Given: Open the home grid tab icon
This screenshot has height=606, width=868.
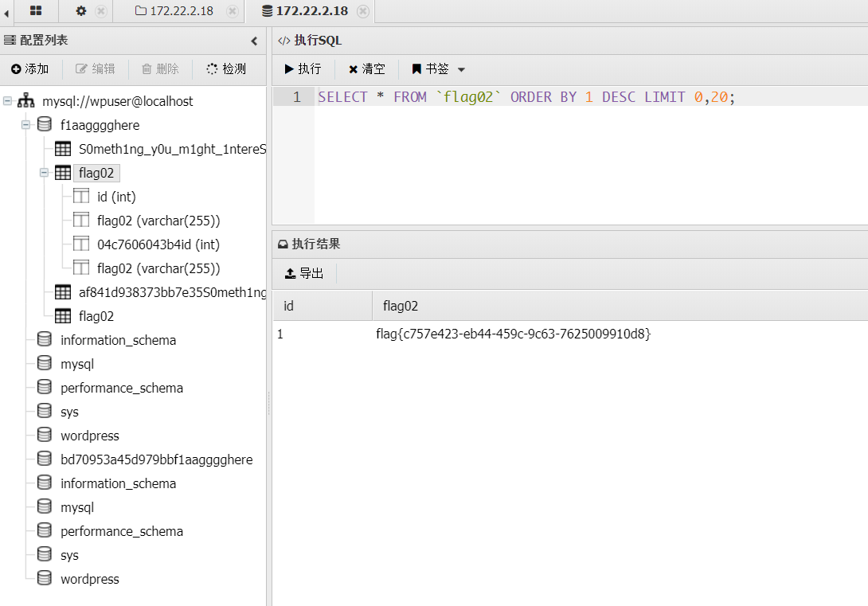Looking at the screenshot, I should 35,10.
